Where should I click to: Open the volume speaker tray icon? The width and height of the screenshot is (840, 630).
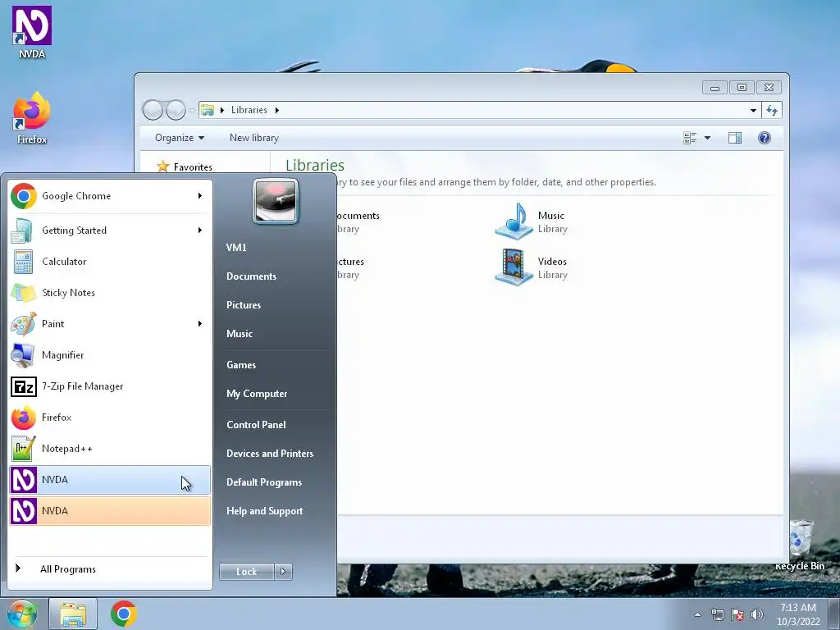[757, 614]
